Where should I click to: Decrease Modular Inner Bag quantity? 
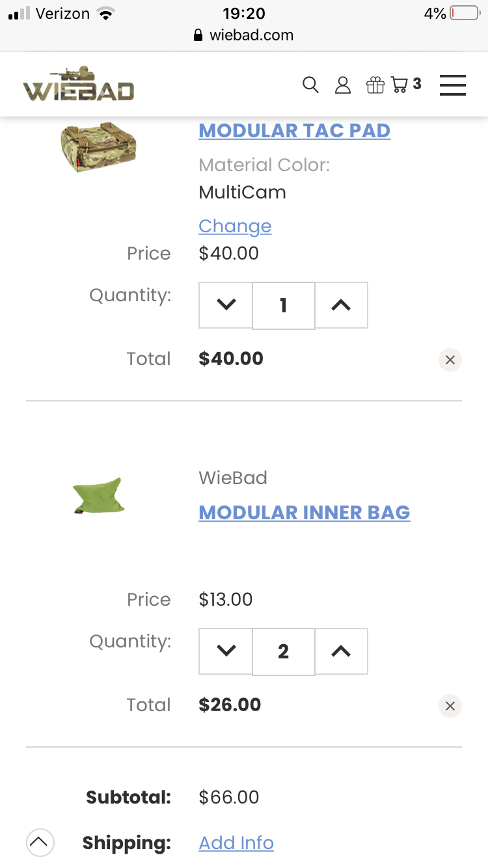click(226, 651)
